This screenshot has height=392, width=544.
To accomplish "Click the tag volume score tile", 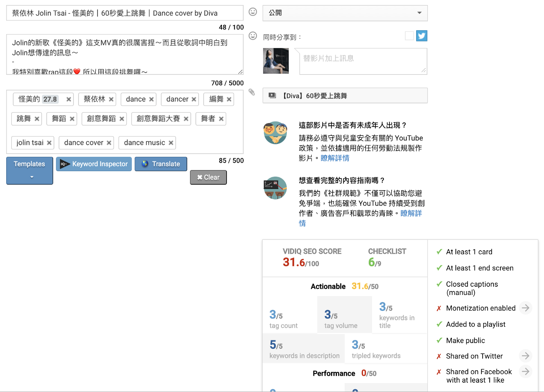I will click(x=345, y=315).
